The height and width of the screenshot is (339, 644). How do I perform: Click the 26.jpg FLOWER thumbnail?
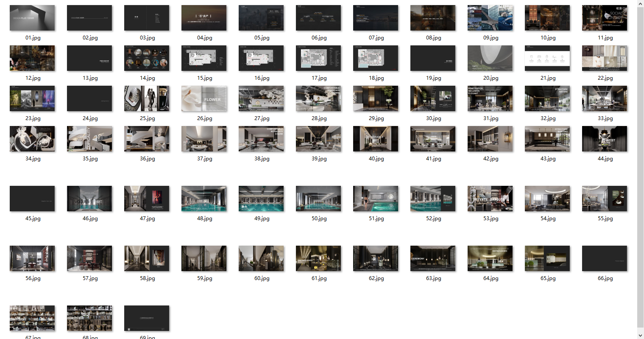click(204, 98)
